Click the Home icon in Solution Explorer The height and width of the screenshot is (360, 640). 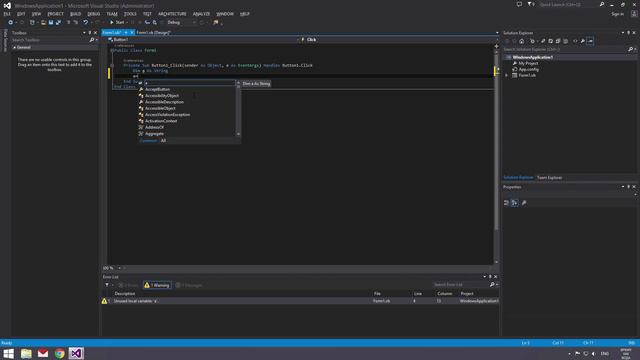pos(522,41)
